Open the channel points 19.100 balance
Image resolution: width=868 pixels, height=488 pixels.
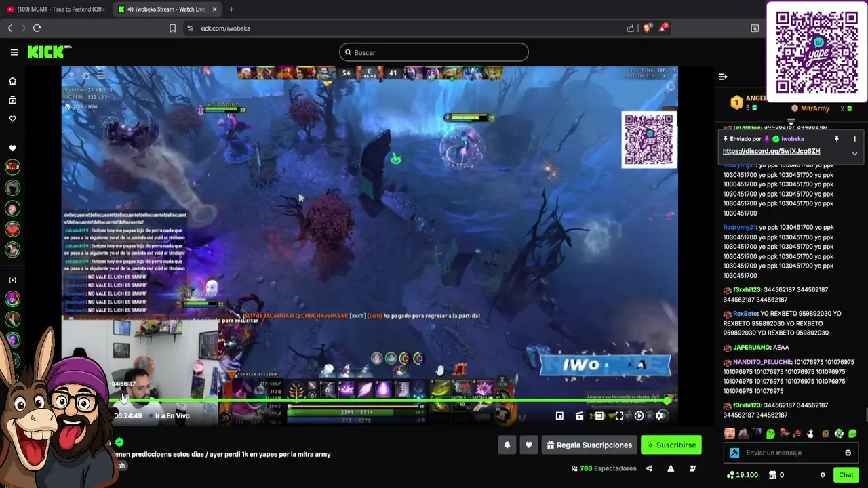(x=742, y=475)
